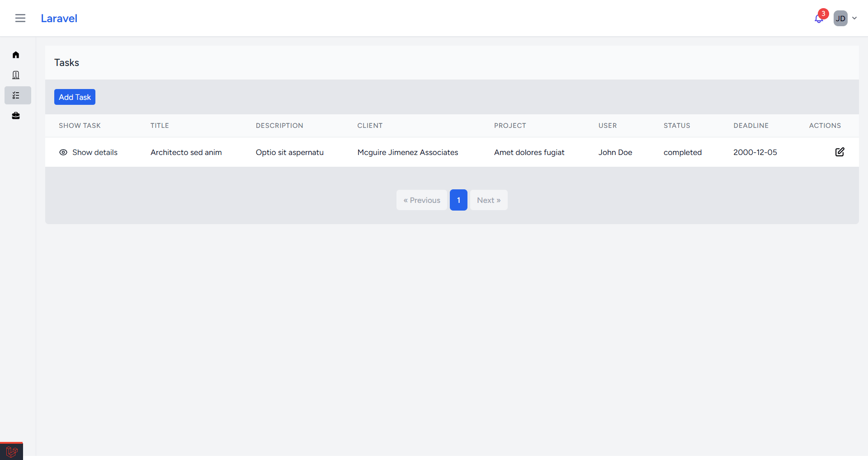Viewport: 868px width, 460px height.
Task: Go to Previous page
Action: 422,200
